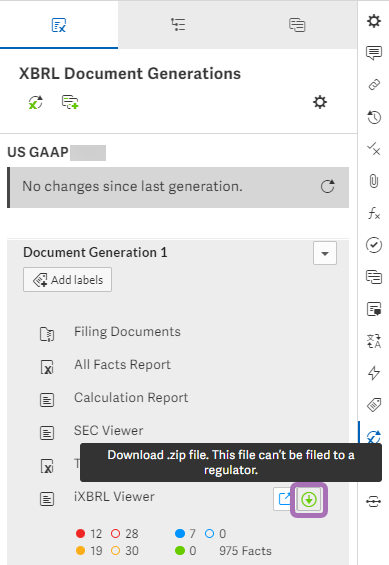Open the history panel in sidebar
389x565 pixels.
pyautogui.click(x=374, y=117)
